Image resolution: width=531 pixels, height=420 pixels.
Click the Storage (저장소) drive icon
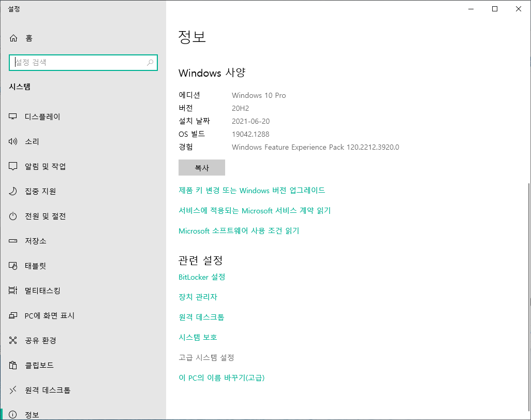click(13, 241)
